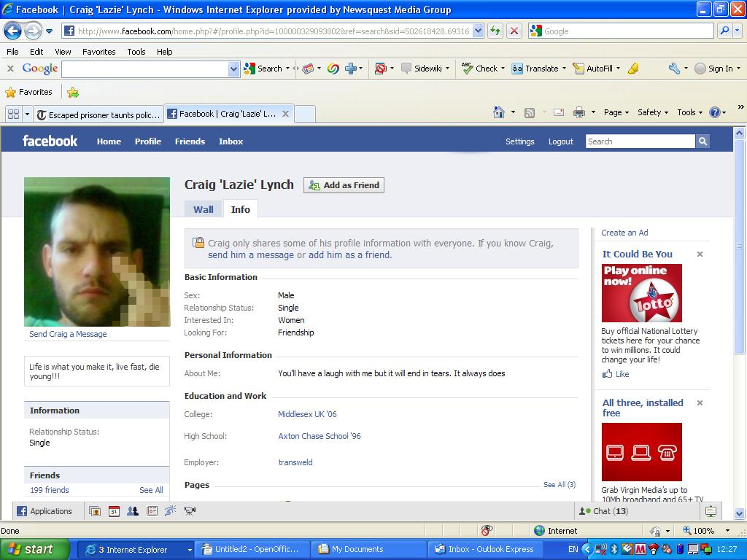Open the Sidewiki toolbar button
Viewport: 747px width, 560px height.
pyautogui.click(x=422, y=69)
